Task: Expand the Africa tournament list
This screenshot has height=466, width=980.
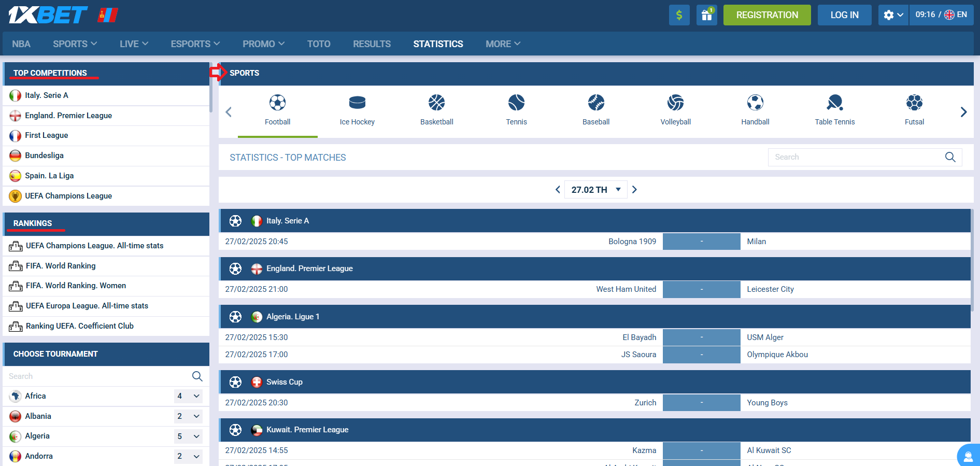Action: [188, 396]
